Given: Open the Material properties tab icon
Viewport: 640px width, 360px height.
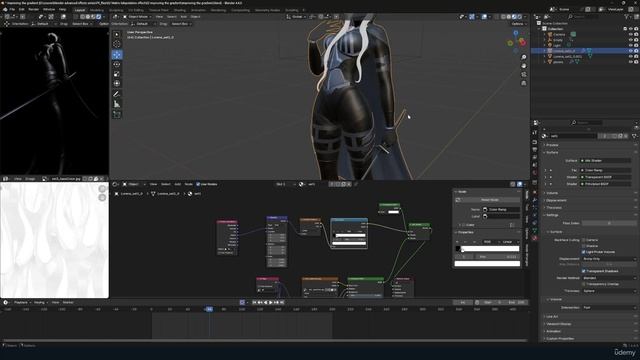Looking at the screenshot, I should point(535,238).
